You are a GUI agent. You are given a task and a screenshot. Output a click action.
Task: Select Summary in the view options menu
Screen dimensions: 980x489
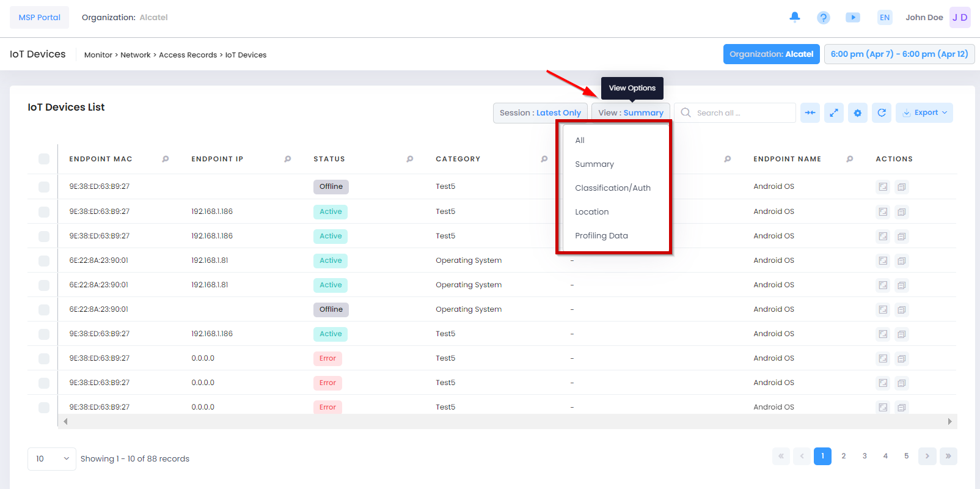pyautogui.click(x=616, y=164)
